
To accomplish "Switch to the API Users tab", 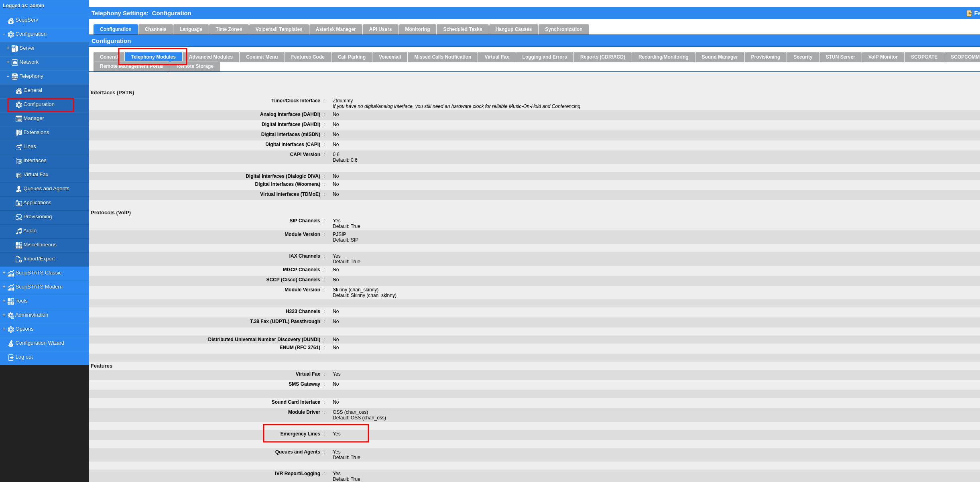I will click(x=380, y=29).
